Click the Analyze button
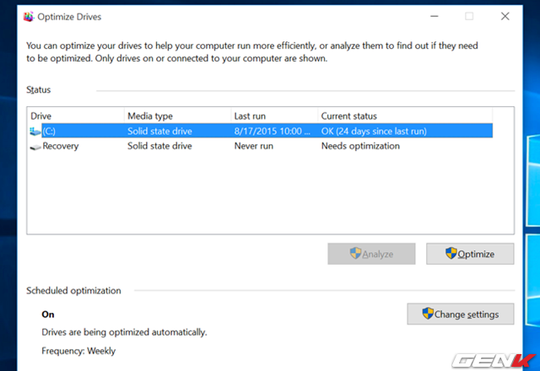This screenshot has width=540, height=371. click(x=372, y=254)
